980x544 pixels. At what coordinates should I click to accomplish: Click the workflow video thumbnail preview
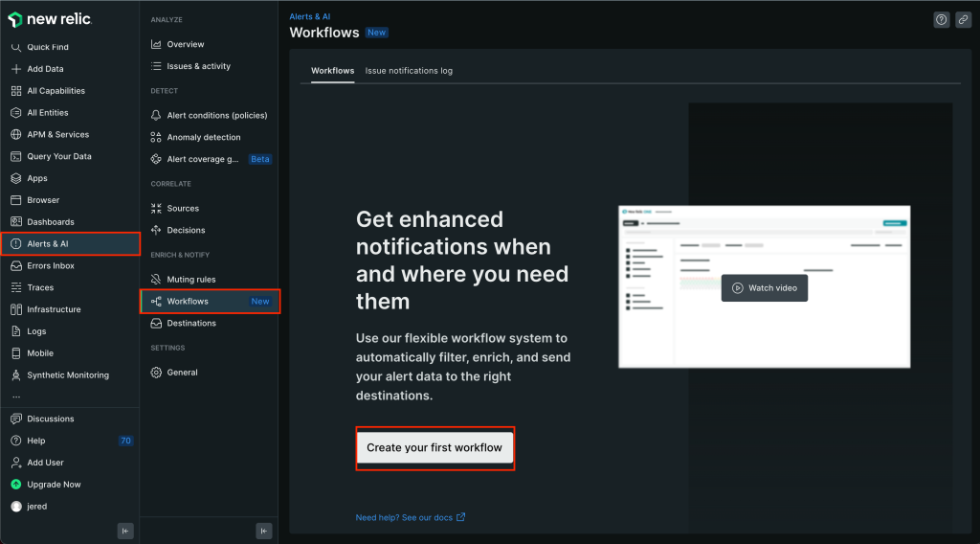tap(765, 287)
